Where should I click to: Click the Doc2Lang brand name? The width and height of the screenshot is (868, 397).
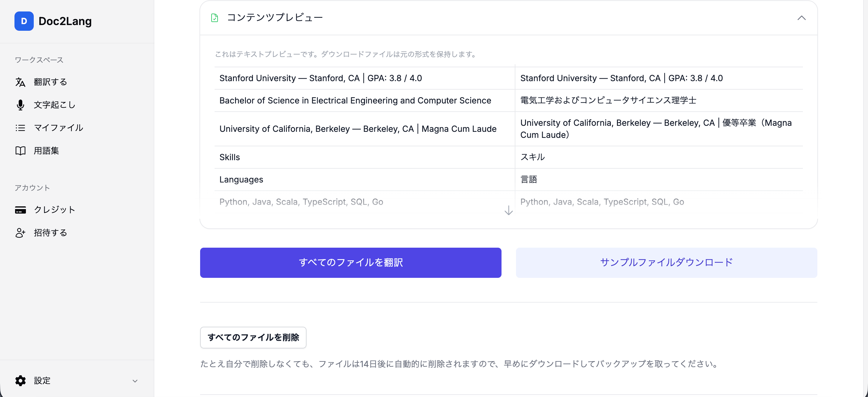65,21
